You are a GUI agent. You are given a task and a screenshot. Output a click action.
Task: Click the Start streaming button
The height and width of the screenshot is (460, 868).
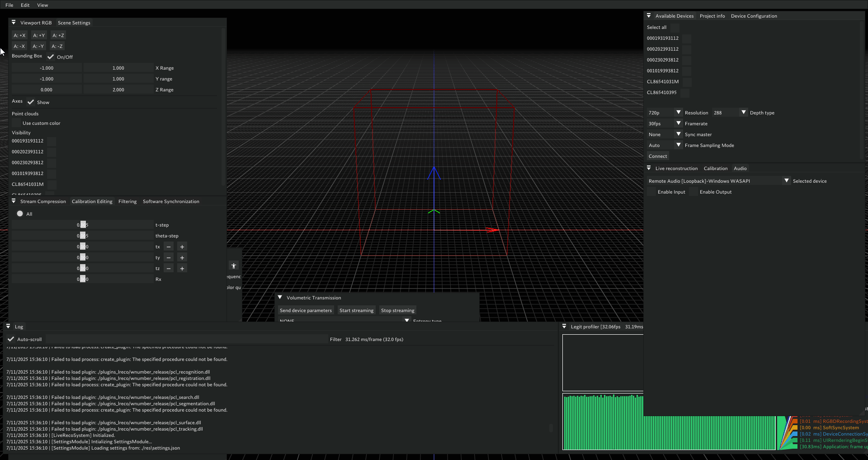click(356, 310)
